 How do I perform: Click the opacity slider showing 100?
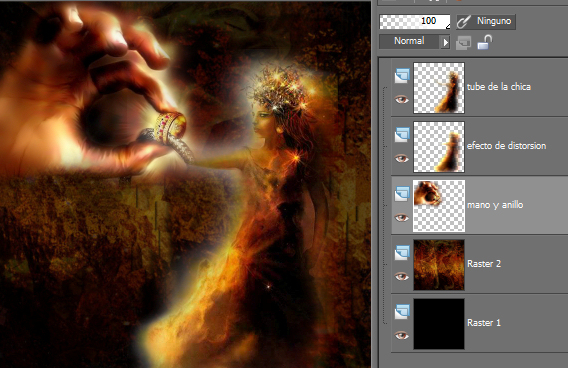tap(414, 22)
